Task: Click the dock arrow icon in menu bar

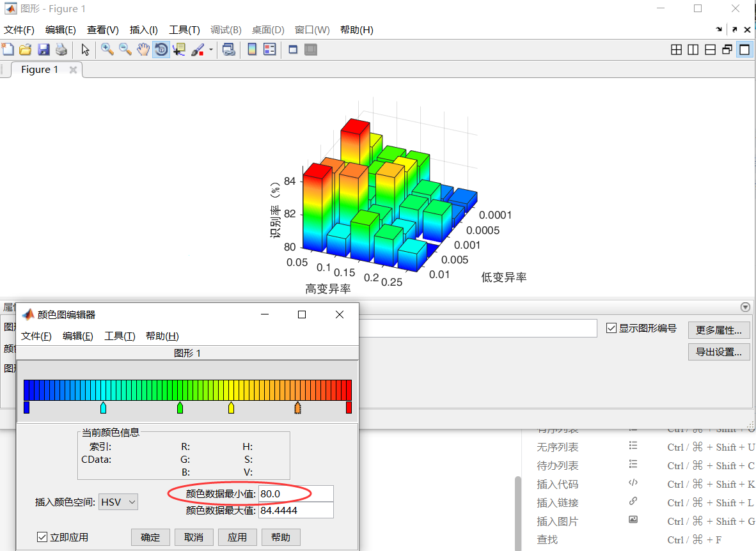Action: [x=719, y=29]
